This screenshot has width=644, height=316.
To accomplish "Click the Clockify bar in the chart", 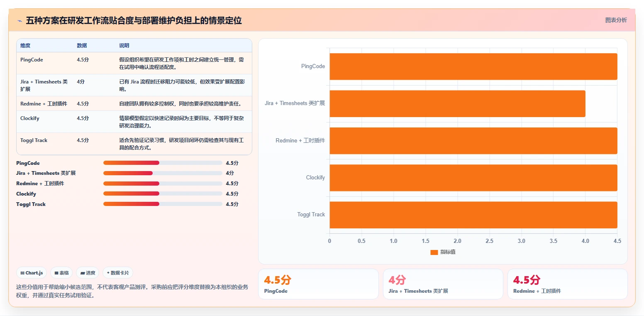I will click(473, 178).
